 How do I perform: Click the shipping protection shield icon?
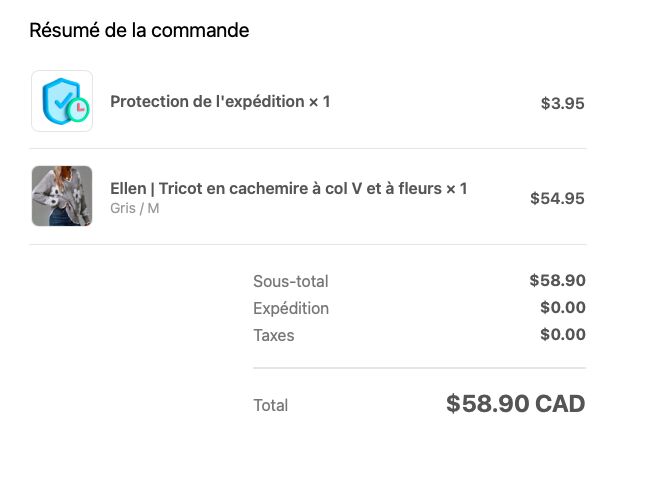(x=62, y=101)
